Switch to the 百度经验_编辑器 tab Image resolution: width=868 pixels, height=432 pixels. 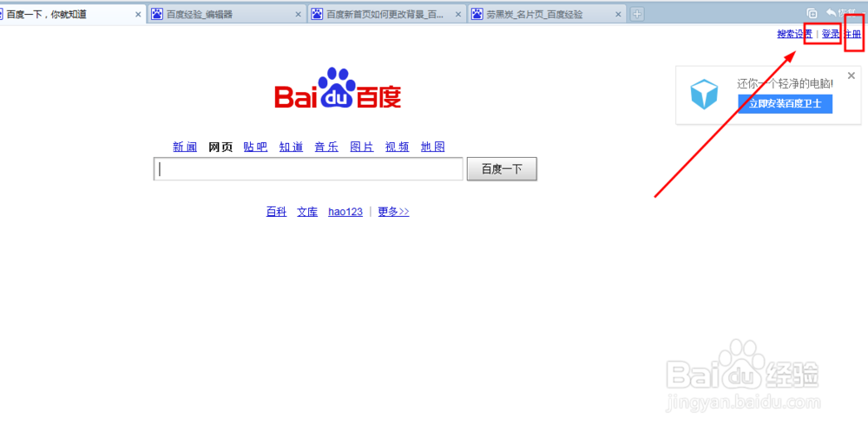(x=227, y=15)
